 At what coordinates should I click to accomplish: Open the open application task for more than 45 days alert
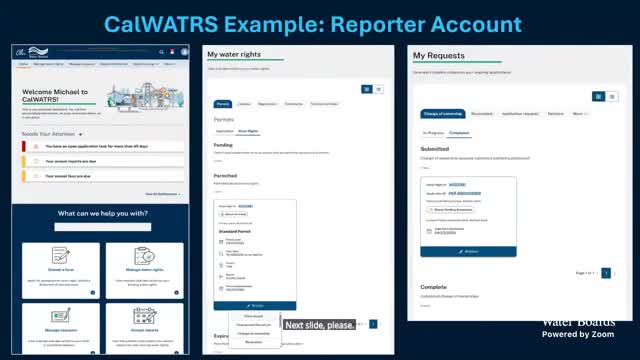point(103,146)
